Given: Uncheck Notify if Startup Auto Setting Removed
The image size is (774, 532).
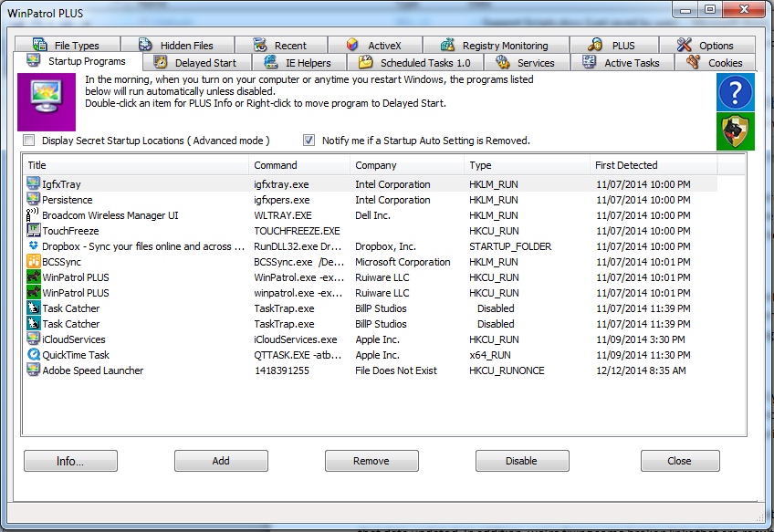Looking at the screenshot, I should click(x=309, y=141).
